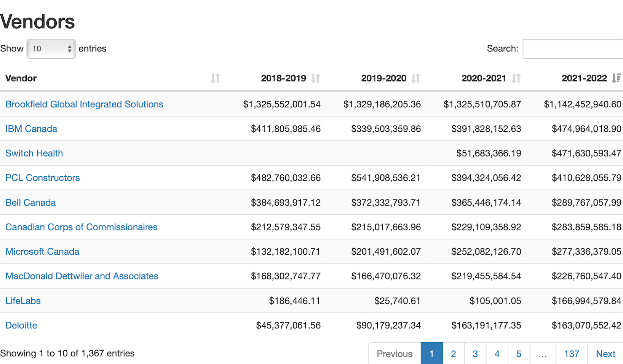The width and height of the screenshot is (623, 364).
Task: Click the 2020-2021 column header label
Action: click(x=484, y=78)
